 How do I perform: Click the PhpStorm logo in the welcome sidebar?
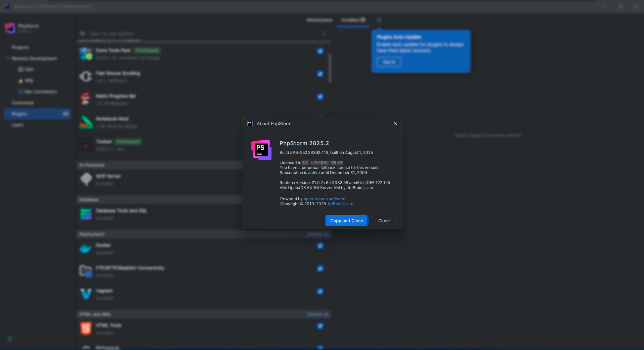[x=10, y=28]
